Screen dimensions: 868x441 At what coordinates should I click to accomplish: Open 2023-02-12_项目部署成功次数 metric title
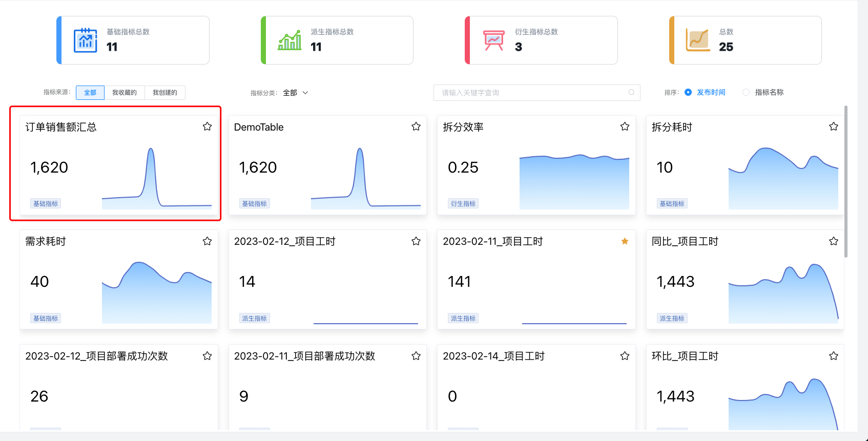coord(96,356)
